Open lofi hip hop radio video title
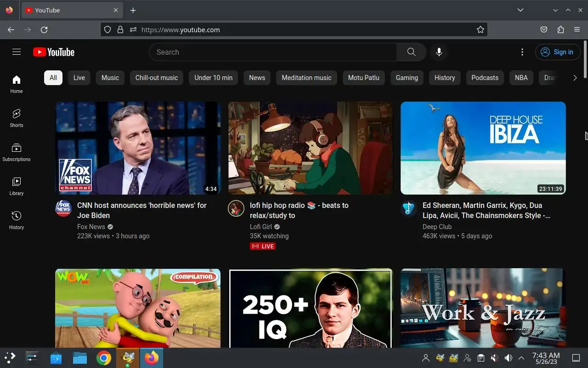Screen dimensions: 588x368 click(x=299, y=210)
